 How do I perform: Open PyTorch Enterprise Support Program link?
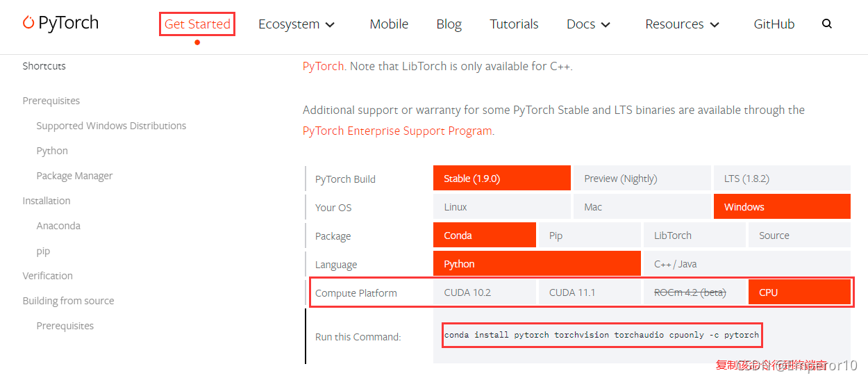(397, 131)
